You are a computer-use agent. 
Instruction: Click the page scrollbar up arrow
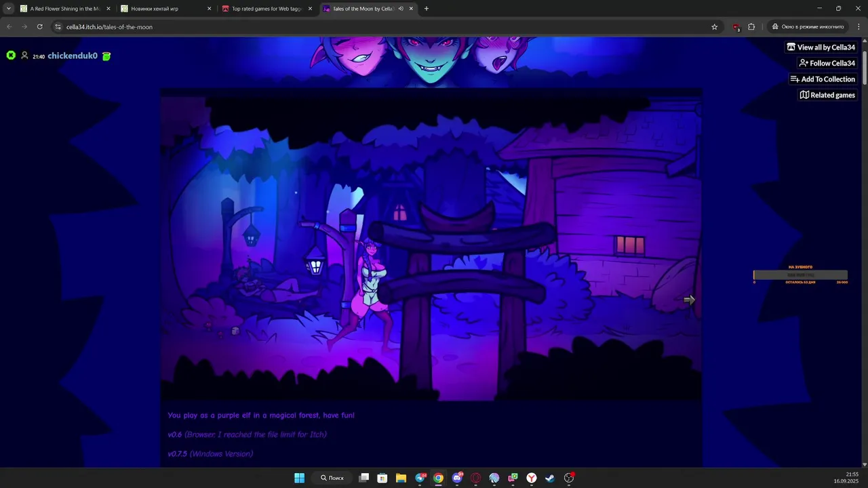[x=864, y=39]
